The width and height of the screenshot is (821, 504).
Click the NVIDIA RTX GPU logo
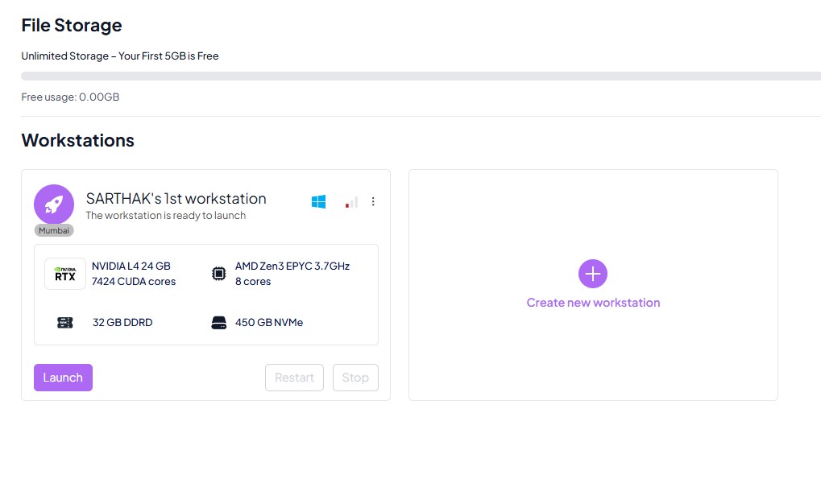click(65, 274)
